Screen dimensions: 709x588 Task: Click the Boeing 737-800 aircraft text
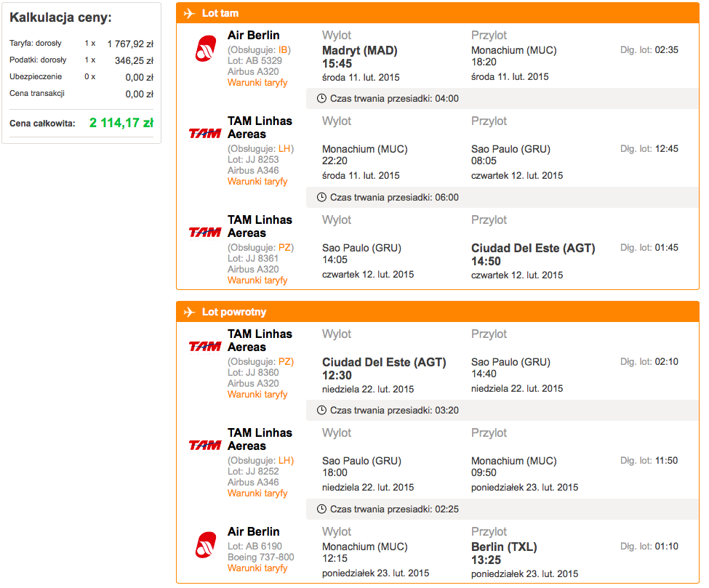(x=261, y=557)
